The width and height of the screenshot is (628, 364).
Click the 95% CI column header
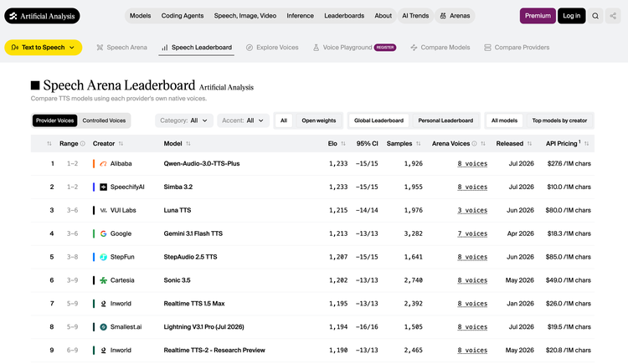click(x=368, y=143)
